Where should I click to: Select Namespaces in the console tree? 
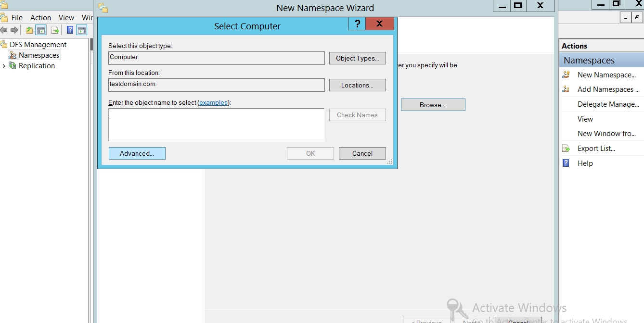click(x=39, y=55)
